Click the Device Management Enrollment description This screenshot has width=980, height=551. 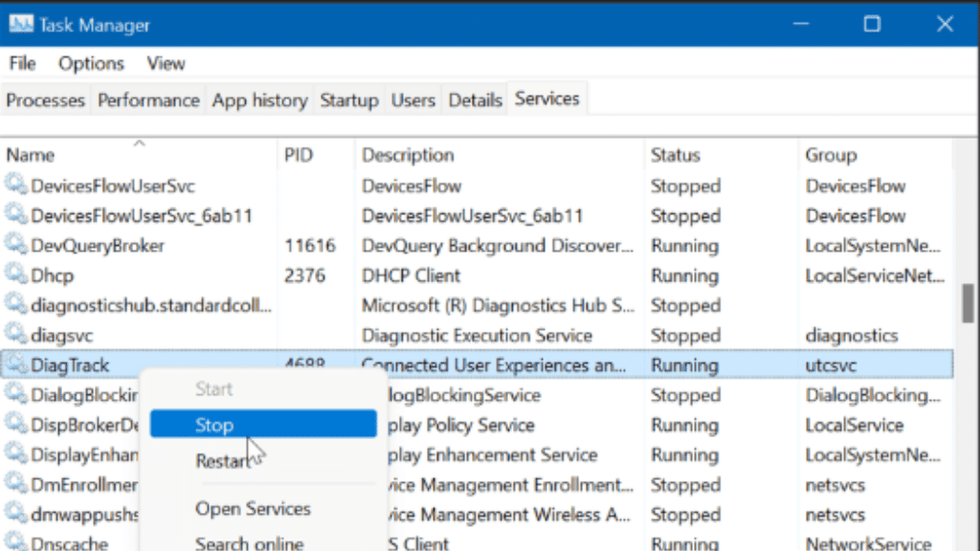pyautogui.click(x=511, y=485)
